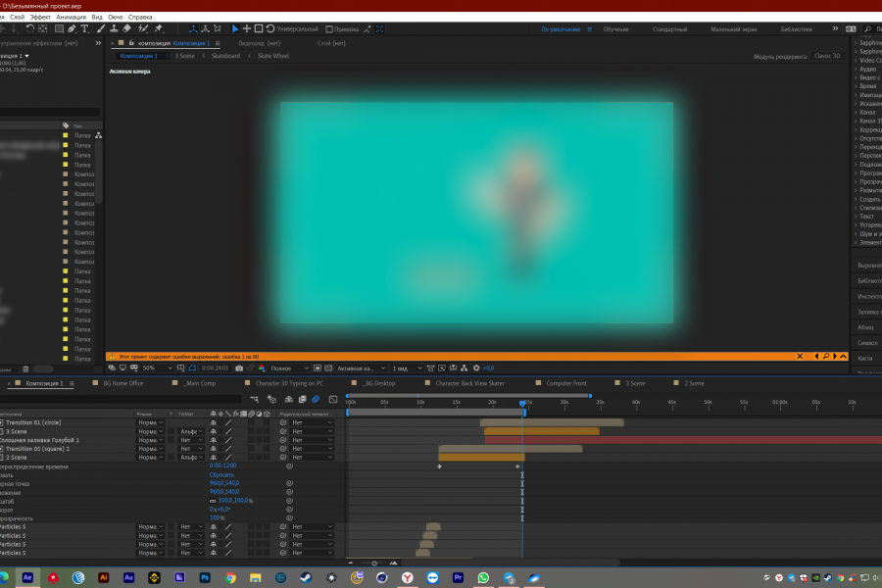Viewport: 882px width, 588px height.
Task: Select the Pen tool
Action: 72,28
